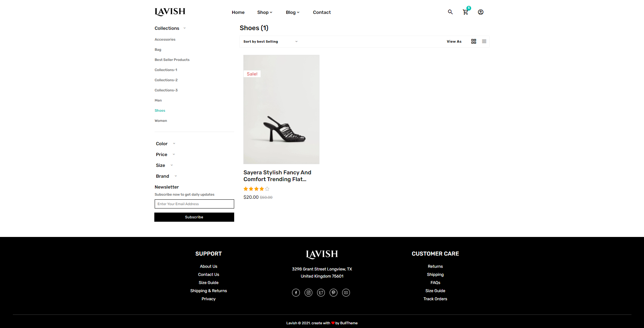Click the BullTheme credit link
644x328 pixels.
349,323
